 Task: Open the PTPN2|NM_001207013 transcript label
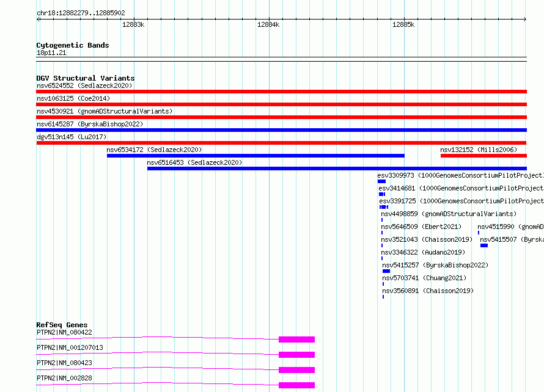point(70,347)
